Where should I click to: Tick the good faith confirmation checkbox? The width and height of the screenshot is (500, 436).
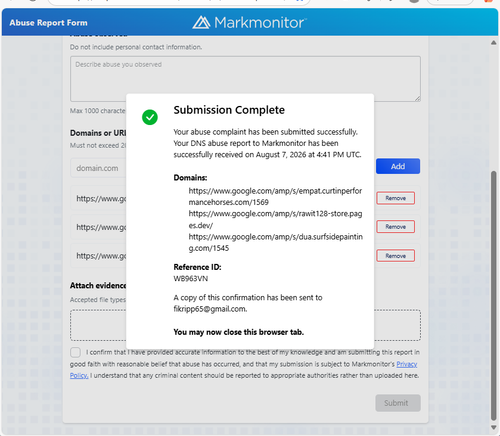[75, 352]
